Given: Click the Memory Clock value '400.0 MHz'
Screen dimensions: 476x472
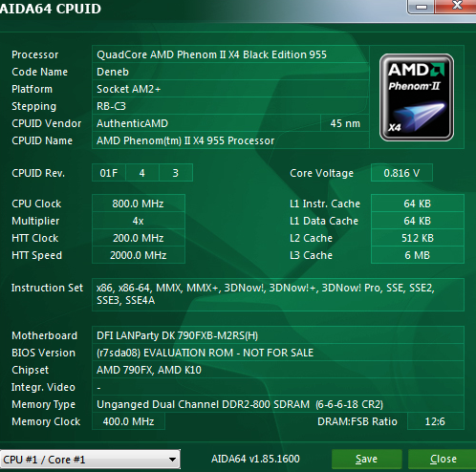Looking at the screenshot, I should point(128,421).
